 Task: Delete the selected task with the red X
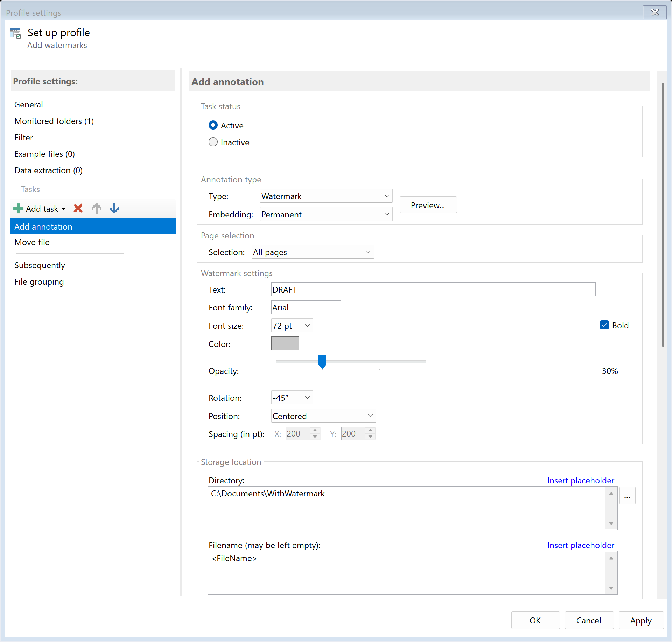[x=78, y=208]
